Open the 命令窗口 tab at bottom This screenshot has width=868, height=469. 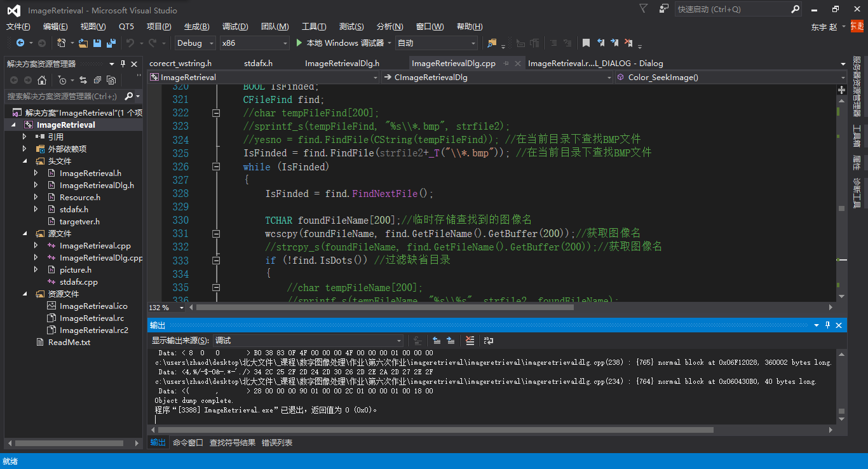pos(188,442)
